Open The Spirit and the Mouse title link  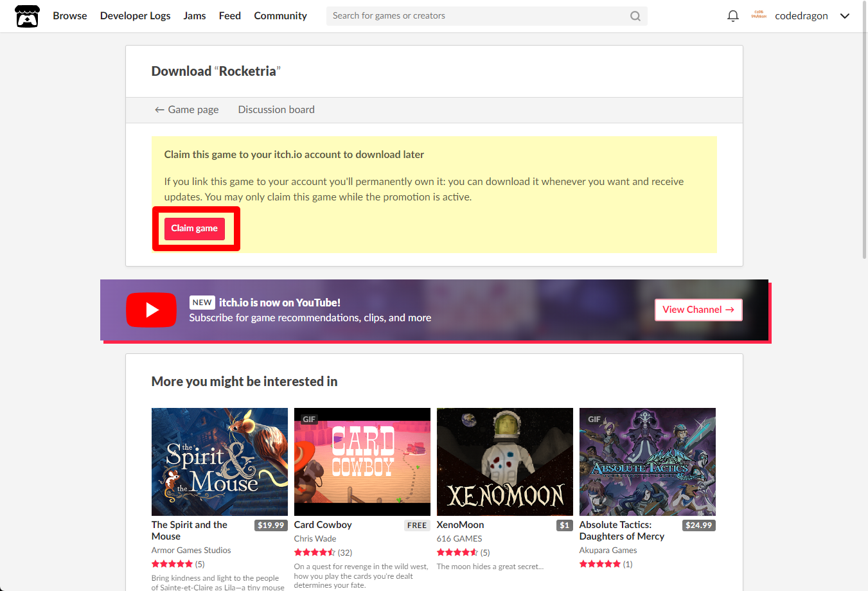[x=190, y=531]
